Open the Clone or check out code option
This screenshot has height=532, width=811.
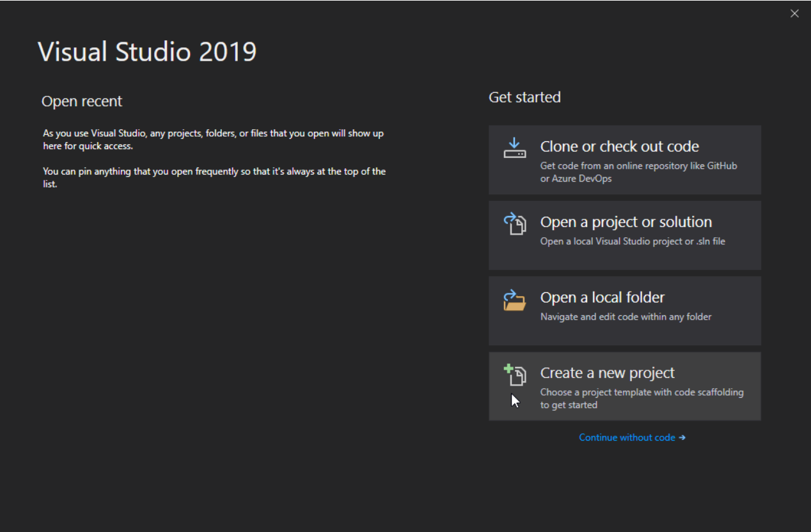624,159
